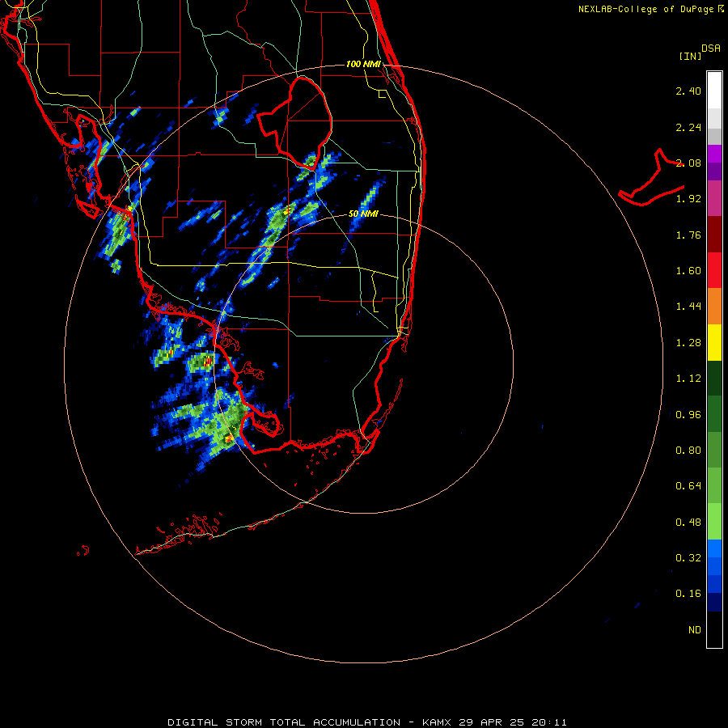Select the 0.48 legend value
The height and width of the screenshot is (728, 728).
(688, 523)
